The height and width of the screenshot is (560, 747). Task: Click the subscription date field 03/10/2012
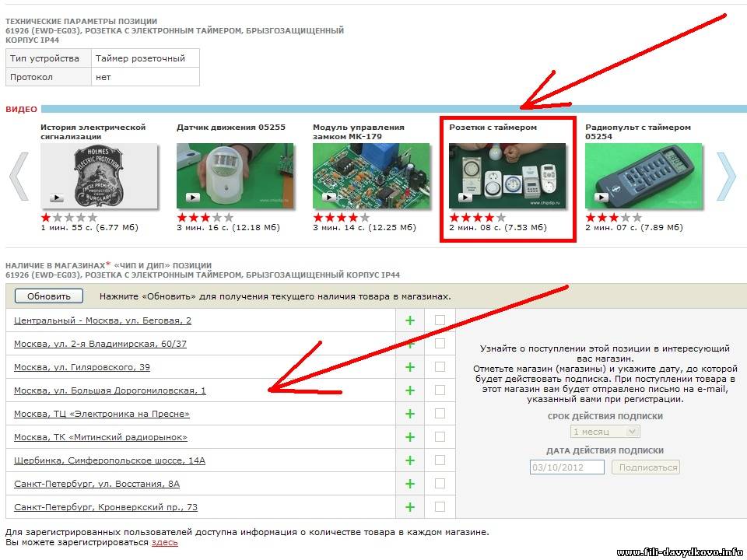coord(566,467)
